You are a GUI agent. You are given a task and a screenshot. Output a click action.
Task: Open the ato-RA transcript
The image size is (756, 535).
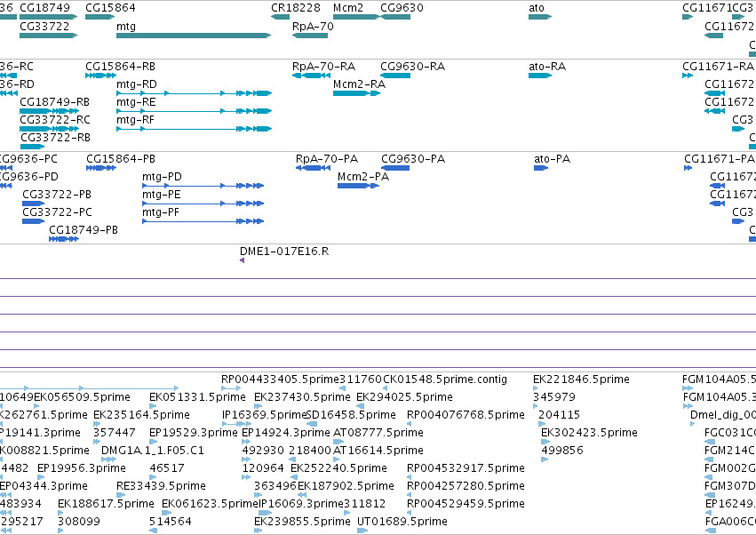(x=547, y=66)
